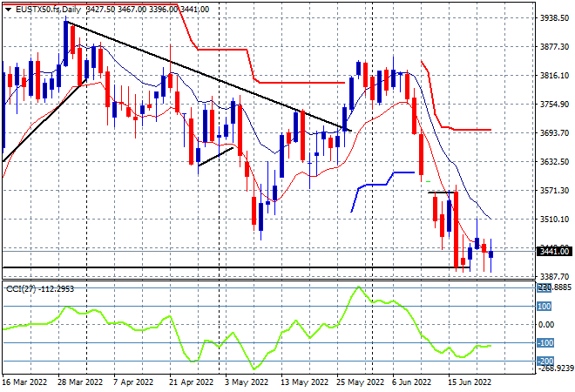Click the 28 Mar 2022 date label
575x392 pixels.
(80, 382)
